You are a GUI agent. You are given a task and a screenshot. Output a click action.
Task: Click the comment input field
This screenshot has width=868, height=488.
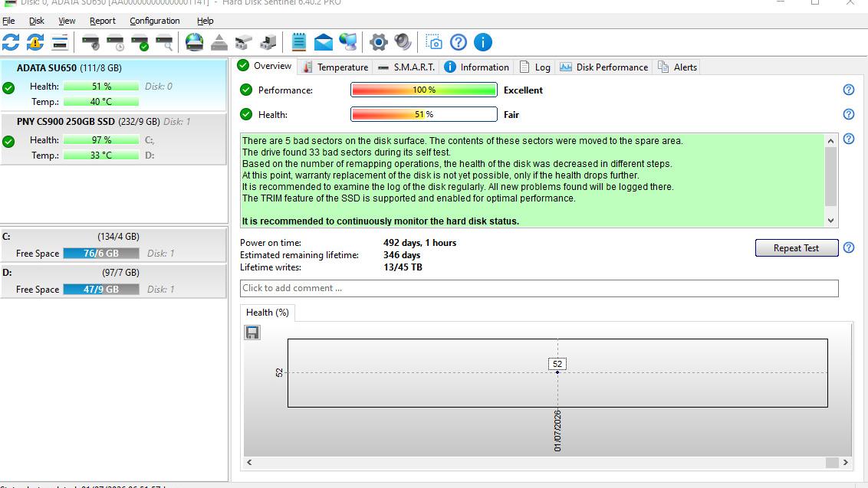tap(539, 288)
